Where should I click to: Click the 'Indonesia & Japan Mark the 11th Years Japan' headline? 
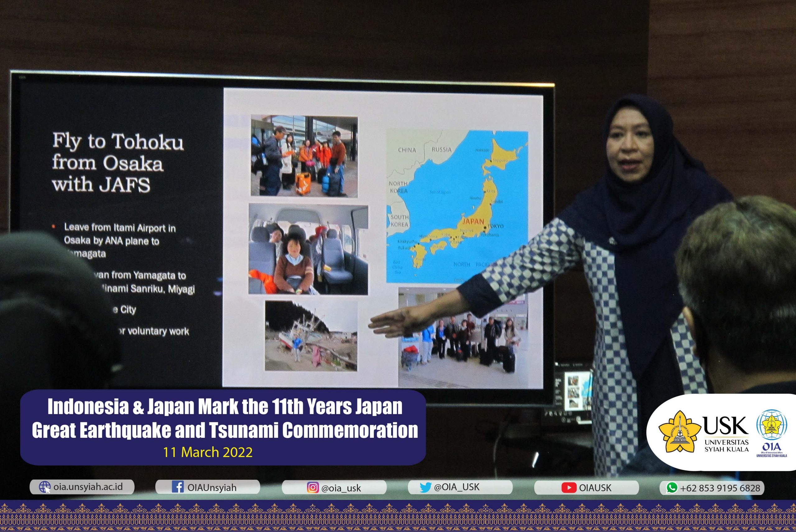[x=224, y=406]
